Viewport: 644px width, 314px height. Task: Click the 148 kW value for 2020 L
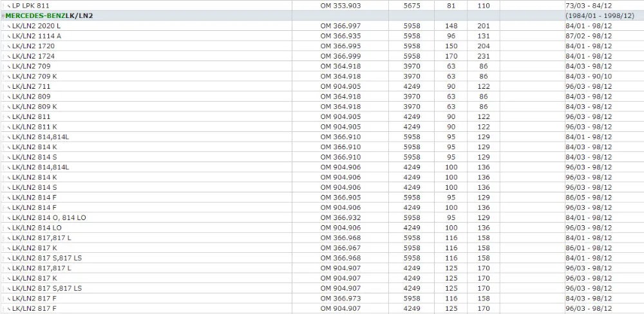pyautogui.click(x=451, y=26)
